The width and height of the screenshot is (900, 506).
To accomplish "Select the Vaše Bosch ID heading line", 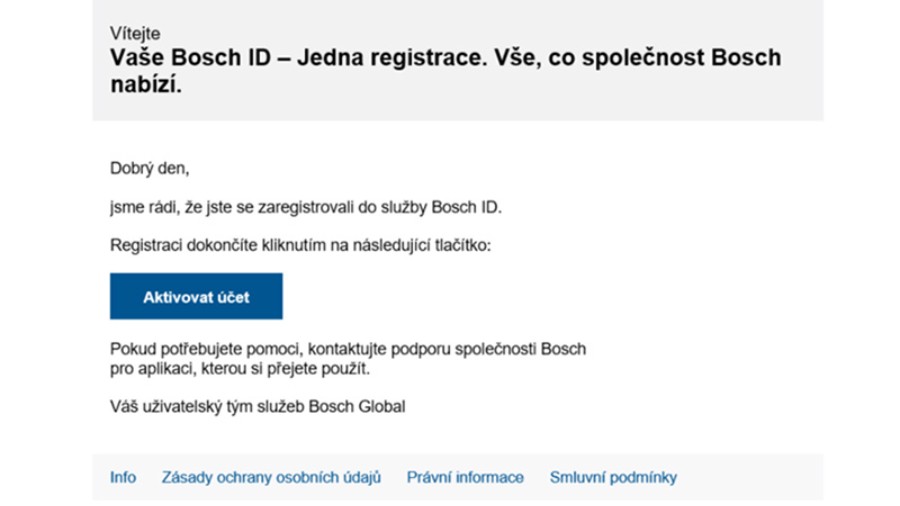I will point(445,57).
